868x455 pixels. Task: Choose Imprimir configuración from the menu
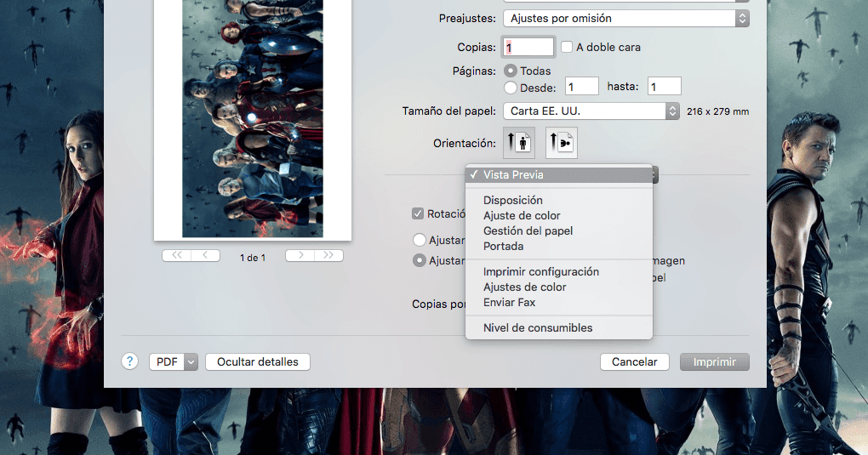[x=559, y=272]
